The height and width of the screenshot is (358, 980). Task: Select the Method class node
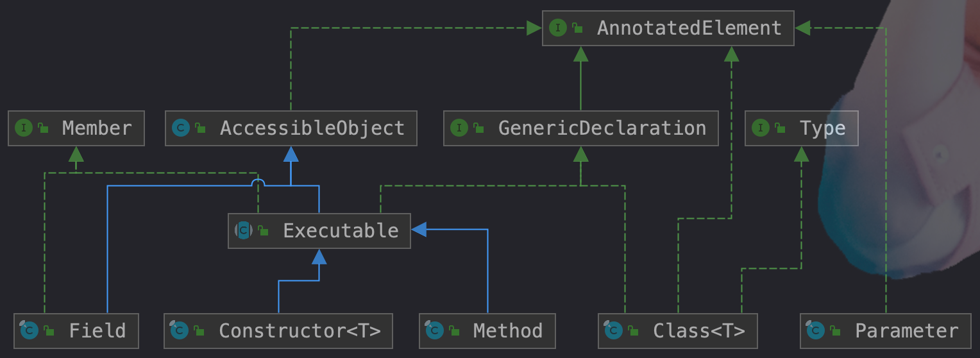tap(487, 331)
